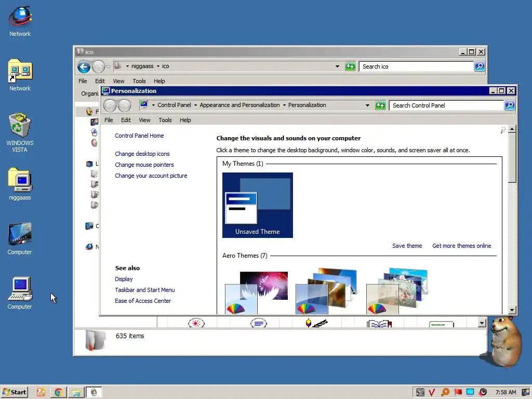Click the orange magnifier tray icon
This screenshot has width=532, height=399.
click(x=445, y=392)
